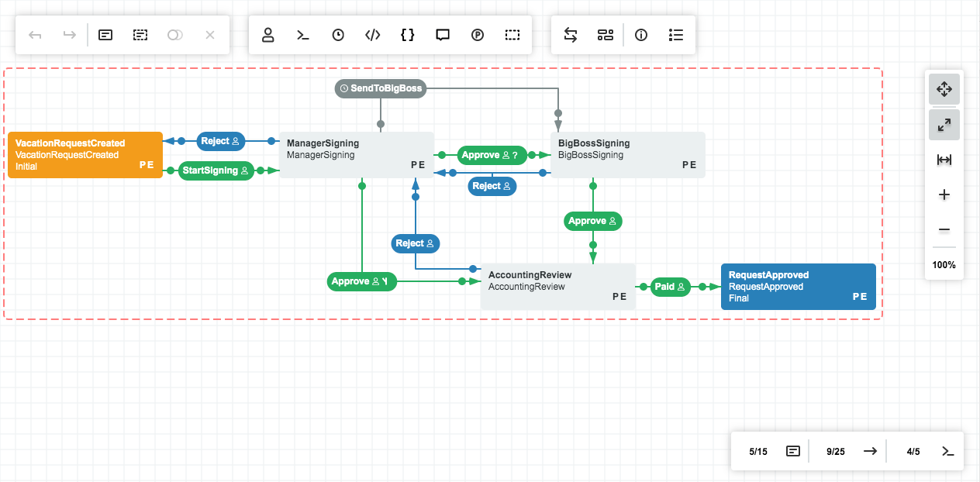Click the 100% zoom reset label
This screenshot has height=482, width=980.
(x=944, y=265)
